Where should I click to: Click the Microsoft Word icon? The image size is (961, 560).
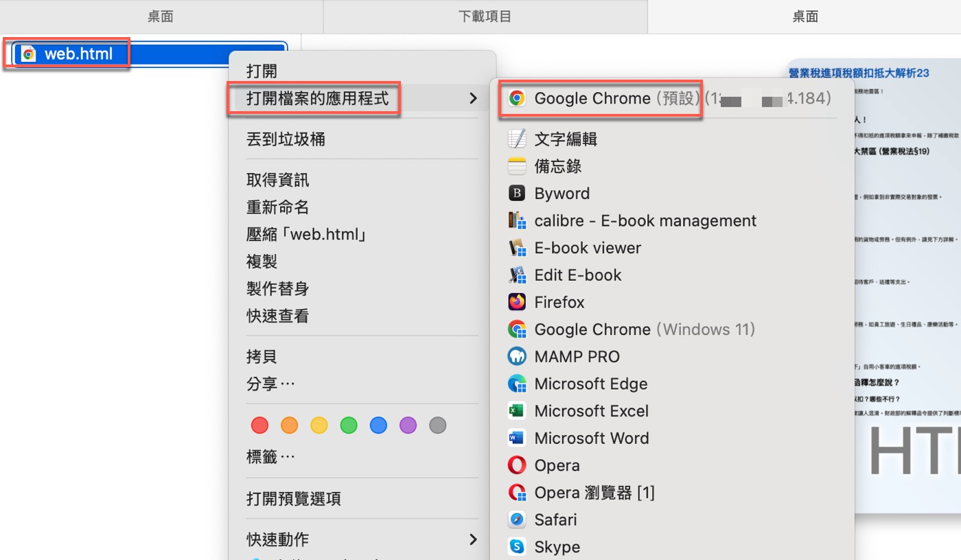point(517,438)
